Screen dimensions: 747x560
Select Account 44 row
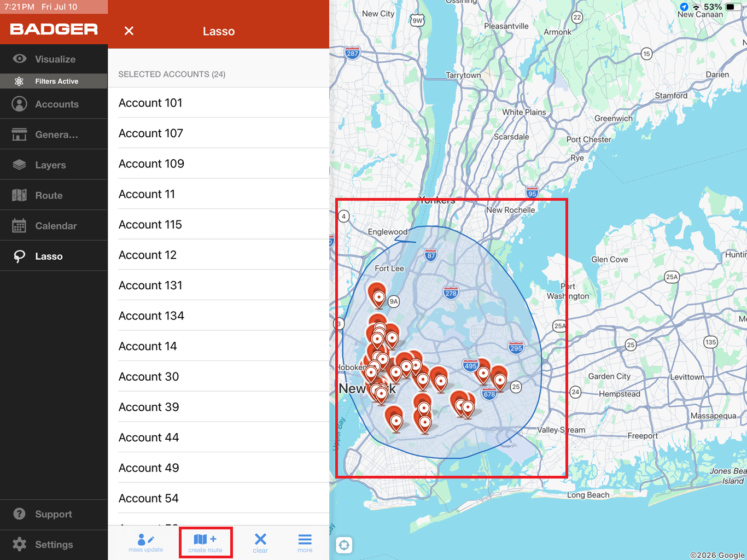point(219,437)
